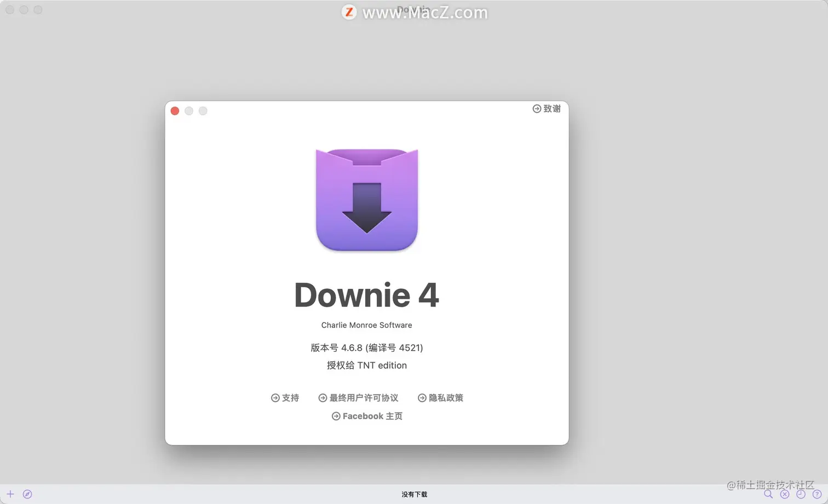Viewport: 828px width, 504px height.
Task: Visit the Facebook 主页 page
Action: (372, 416)
